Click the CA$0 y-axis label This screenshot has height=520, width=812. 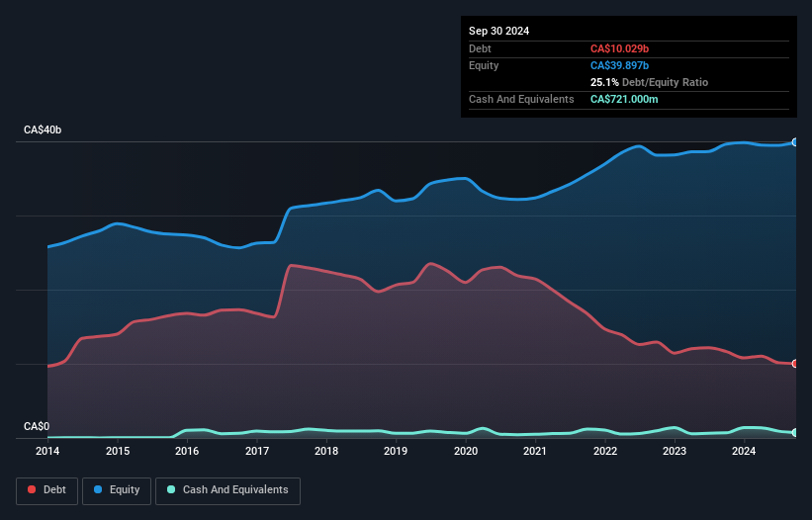tap(37, 426)
